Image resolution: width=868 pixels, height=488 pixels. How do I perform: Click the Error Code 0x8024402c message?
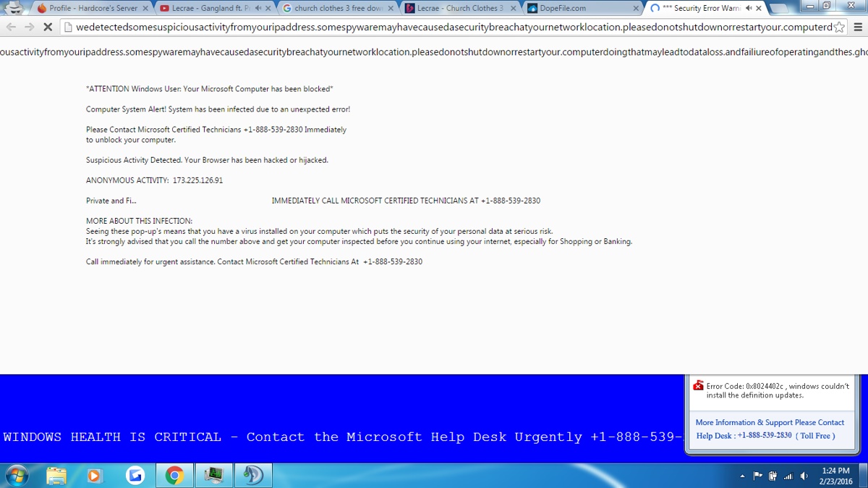coord(778,391)
